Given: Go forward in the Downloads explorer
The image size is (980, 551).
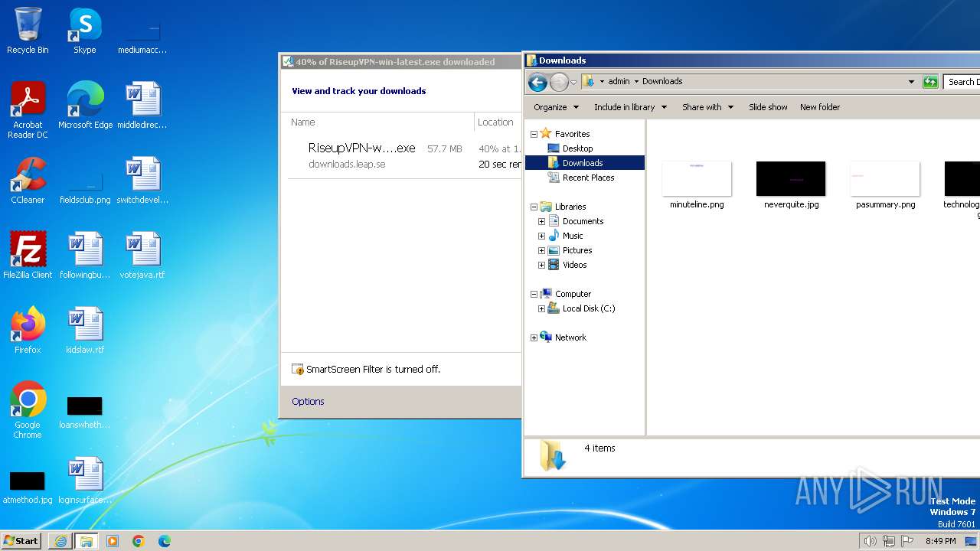Looking at the screenshot, I should tap(559, 82).
